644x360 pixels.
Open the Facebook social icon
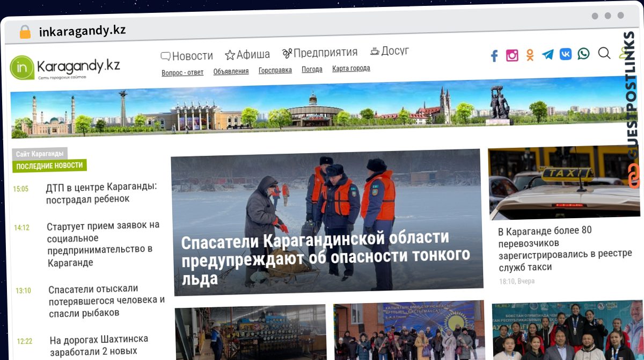click(x=494, y=55)
